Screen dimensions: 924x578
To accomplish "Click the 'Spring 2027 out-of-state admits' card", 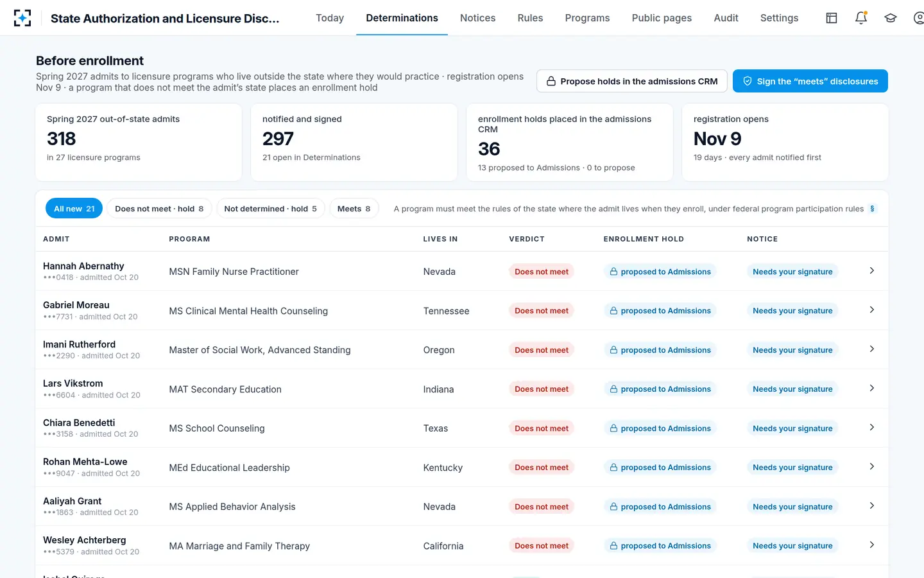I will (139, 143).
